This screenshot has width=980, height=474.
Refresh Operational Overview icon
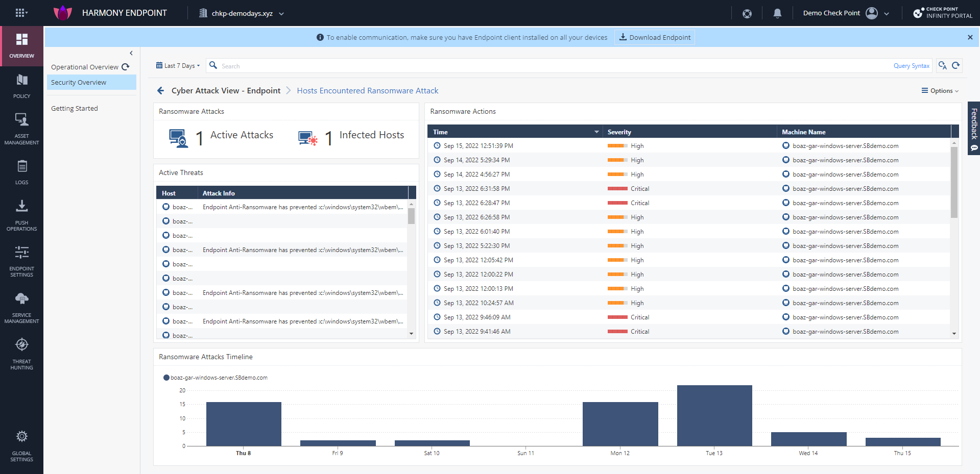(x=126, y=67)
